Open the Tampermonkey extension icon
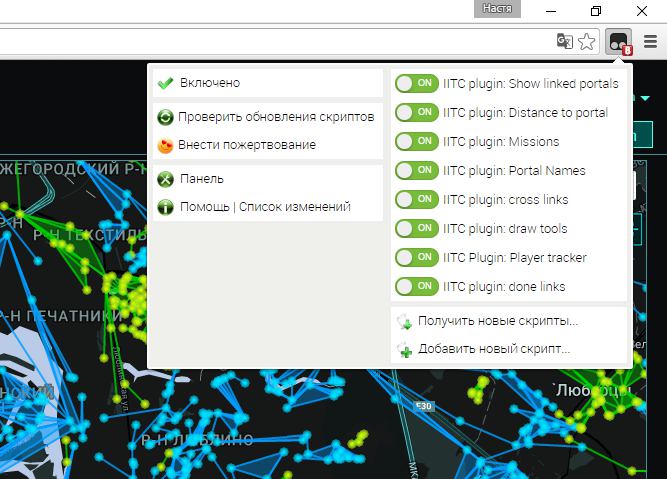This screenshot has height=479, width=667. point(619,42)
